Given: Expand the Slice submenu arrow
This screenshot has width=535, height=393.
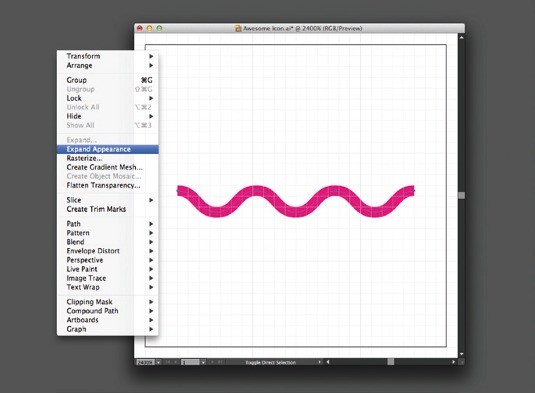Looking at the screenshot, I should [151, 200].
